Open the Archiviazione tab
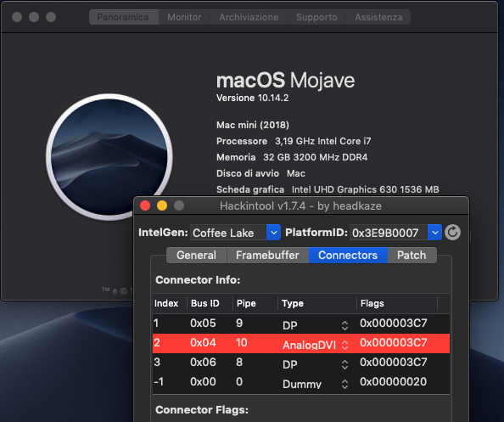Viewport: 504px width, 422px height. (249, 17)
